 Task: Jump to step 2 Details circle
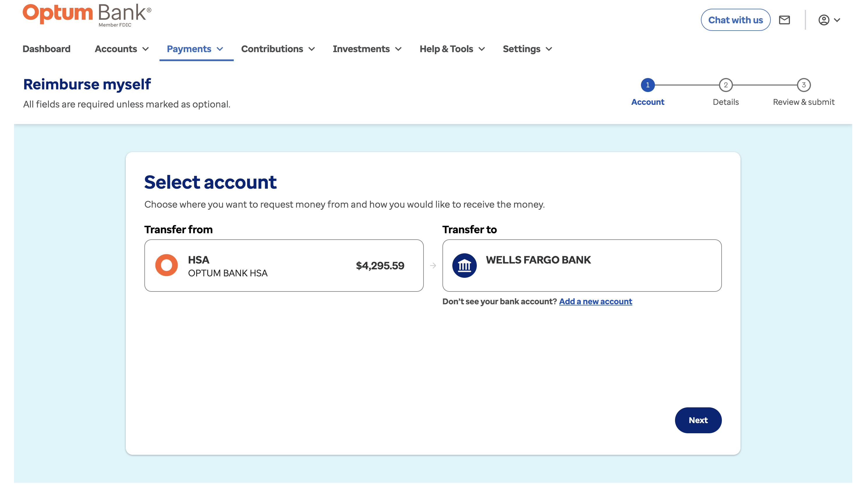[x=726, y=85]
